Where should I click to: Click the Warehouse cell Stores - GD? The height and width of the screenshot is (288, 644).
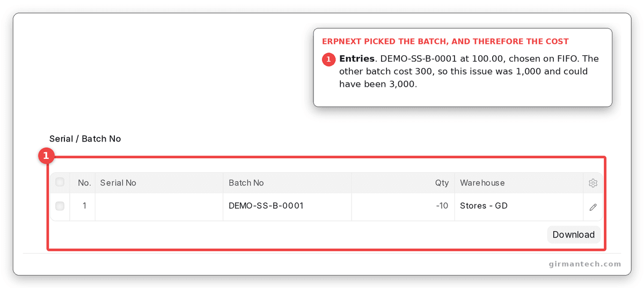(x=519, y=206)
